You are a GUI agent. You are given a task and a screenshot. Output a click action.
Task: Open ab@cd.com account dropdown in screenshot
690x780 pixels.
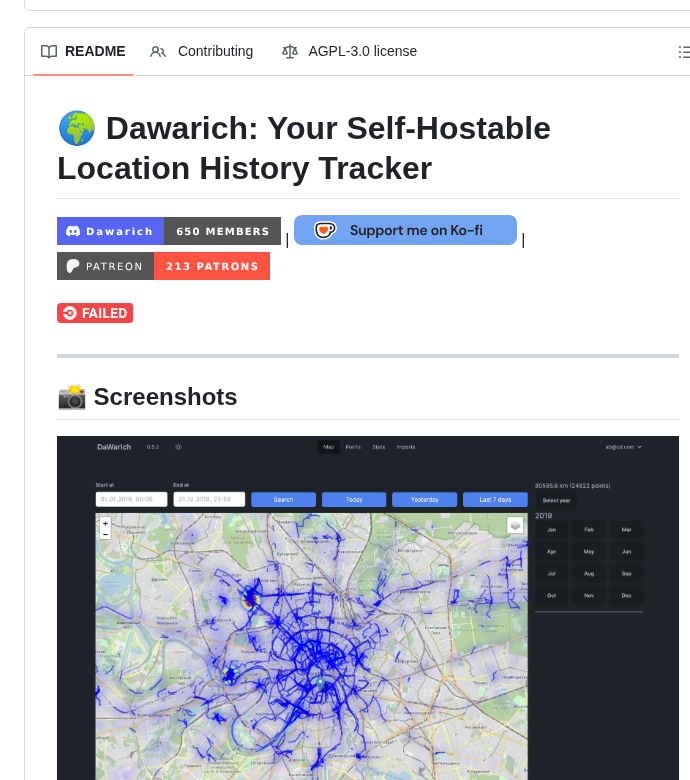(x=623, y=447)
